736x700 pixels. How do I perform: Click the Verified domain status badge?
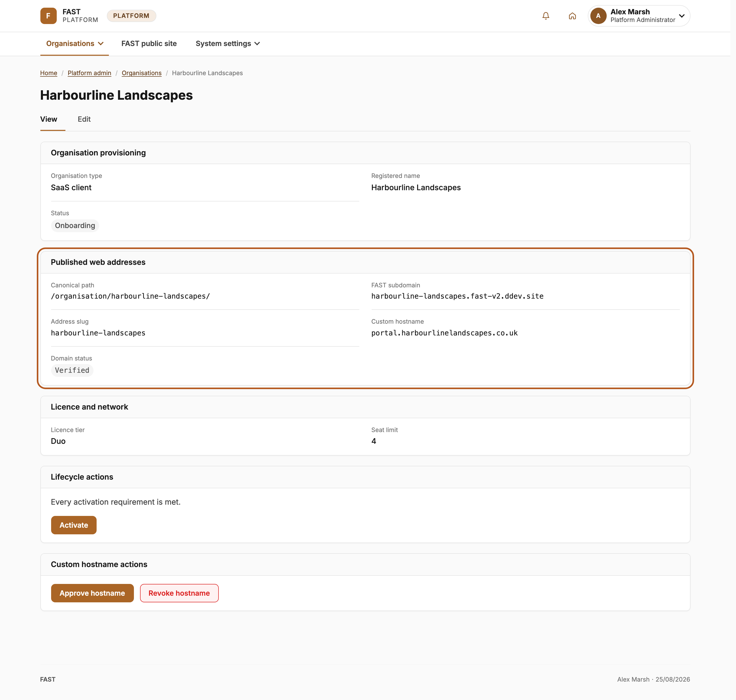click(72, 370)
